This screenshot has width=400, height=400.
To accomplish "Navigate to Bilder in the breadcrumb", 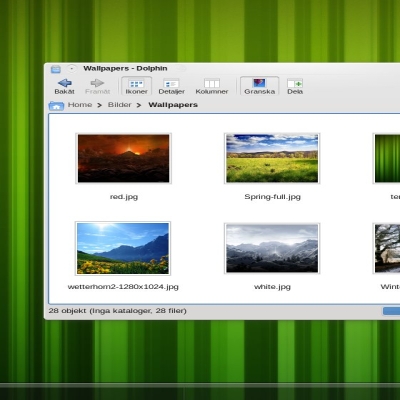I will coord(119,105).
